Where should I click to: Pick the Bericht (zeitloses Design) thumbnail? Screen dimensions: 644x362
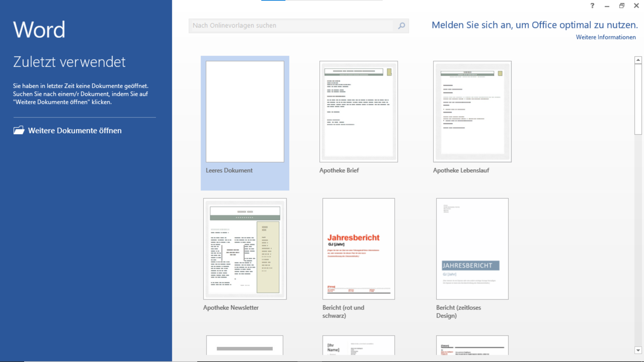point(472,249)
